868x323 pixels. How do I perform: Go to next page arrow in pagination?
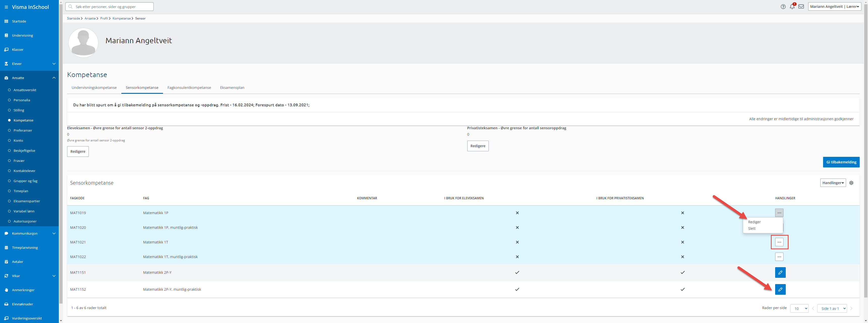pyautogui.click(x=851, y=309)
